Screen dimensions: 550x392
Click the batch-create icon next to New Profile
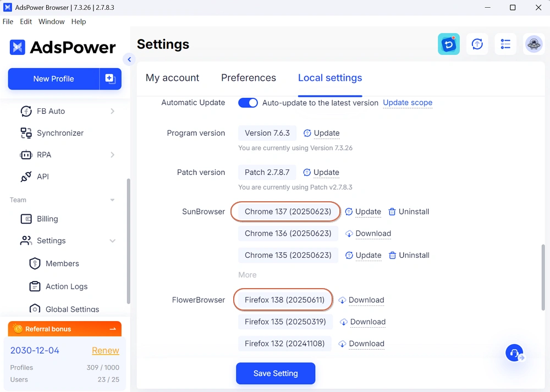click(x=111, y=79)
